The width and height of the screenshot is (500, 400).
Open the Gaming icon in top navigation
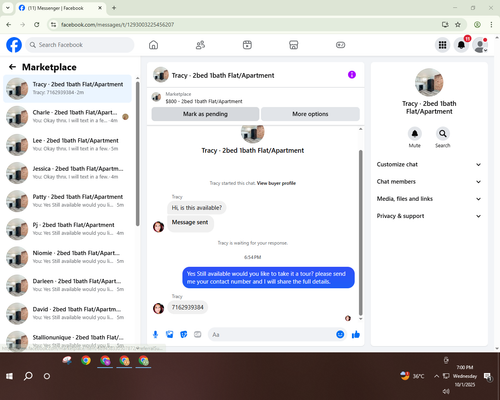pyautogui.click(x=340, y=45)
